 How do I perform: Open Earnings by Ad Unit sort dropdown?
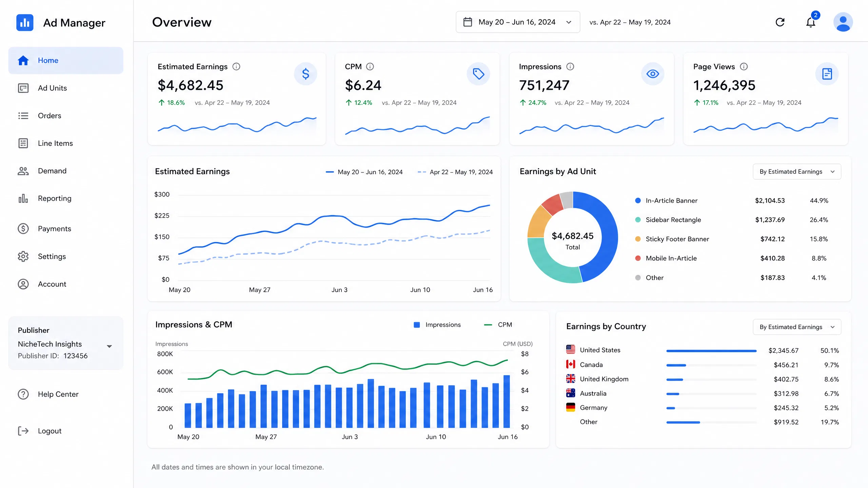coord(797,172)
